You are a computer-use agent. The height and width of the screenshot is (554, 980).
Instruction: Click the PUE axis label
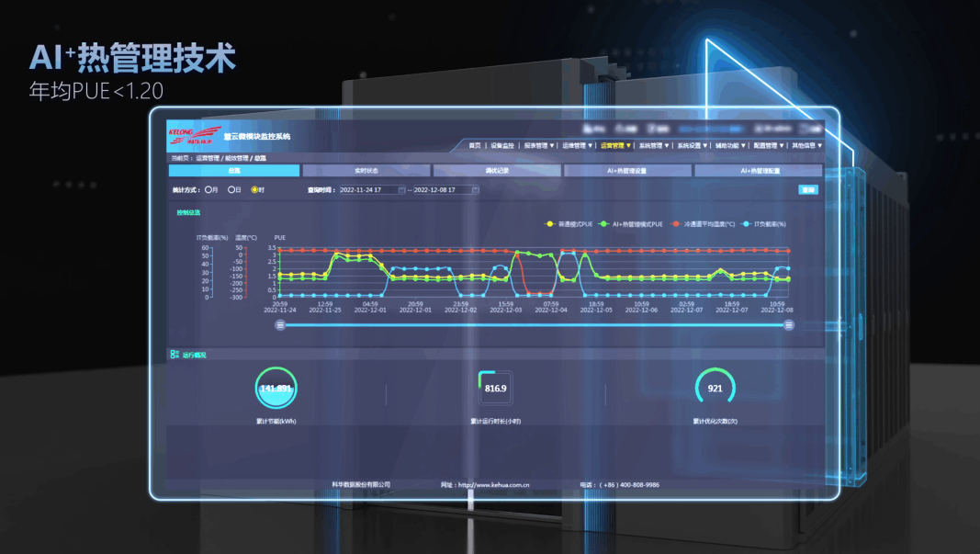pos(279,238)
